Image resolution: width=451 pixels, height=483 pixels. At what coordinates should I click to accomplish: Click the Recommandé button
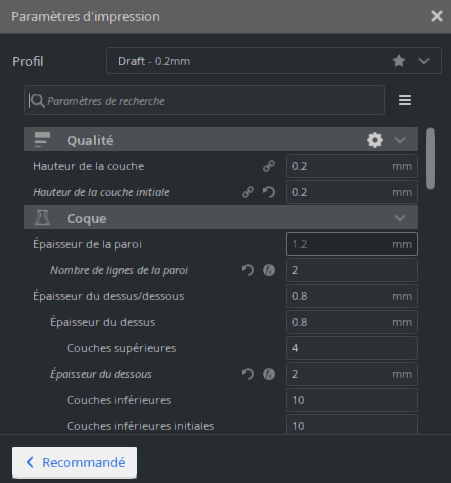click(74, 462)
